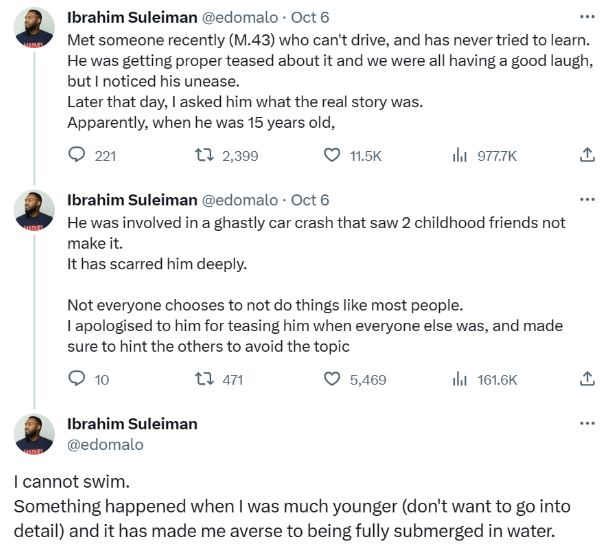Screen dimensions: 604x549
Task: Click the @edomalo handle under the third tweet's name
Action: (105, 444)
